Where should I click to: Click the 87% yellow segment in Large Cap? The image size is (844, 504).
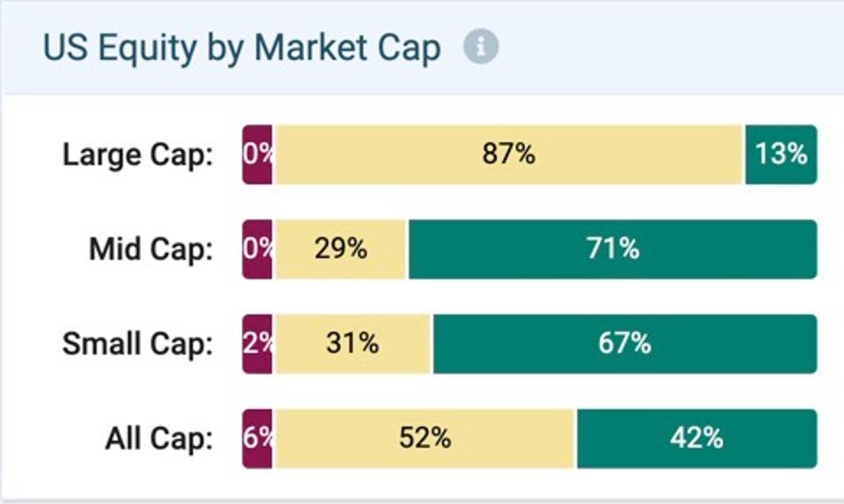[x=508, y=155]
